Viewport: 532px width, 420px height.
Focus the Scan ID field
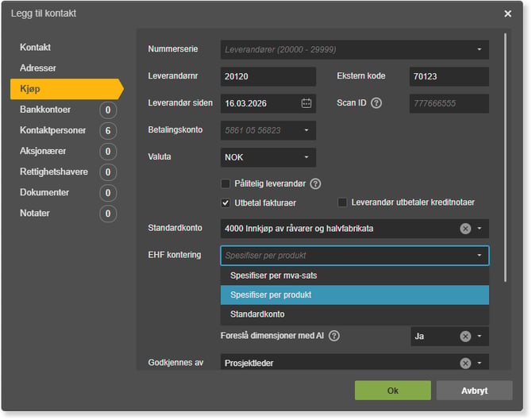[449, 103]
